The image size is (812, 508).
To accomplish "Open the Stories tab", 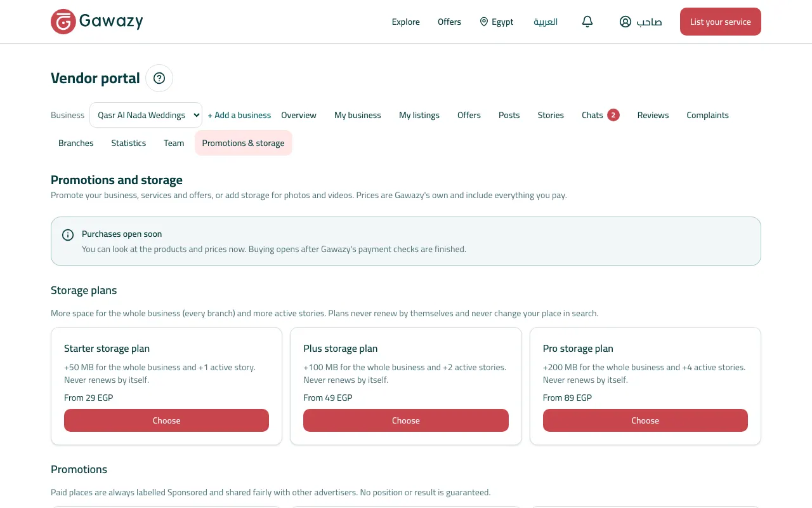I will [x=551, y=115].
